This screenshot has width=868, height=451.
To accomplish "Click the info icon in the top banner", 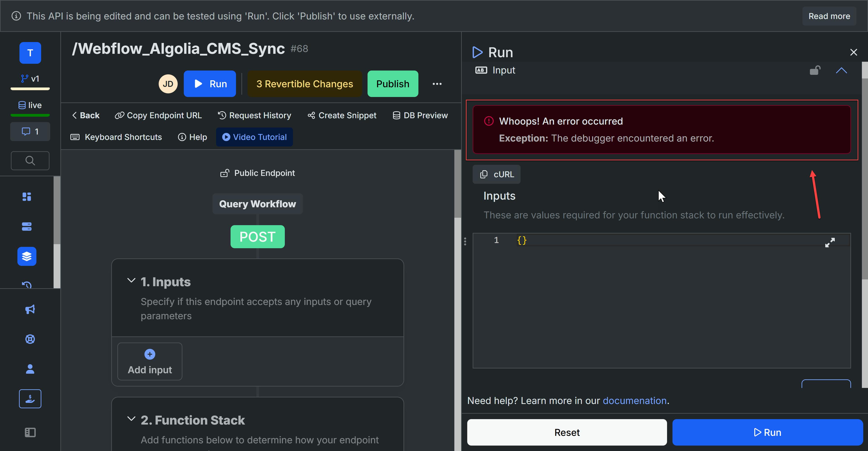I will pos(16,16).
